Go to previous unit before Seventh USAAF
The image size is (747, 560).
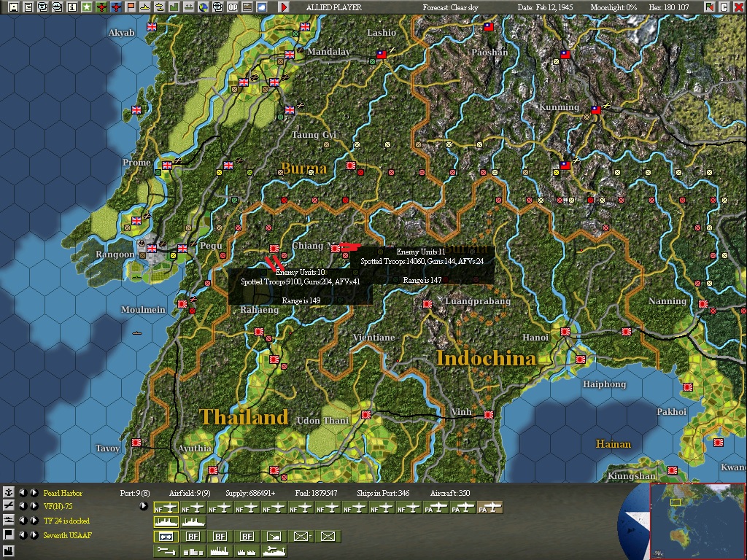point(23,534)
